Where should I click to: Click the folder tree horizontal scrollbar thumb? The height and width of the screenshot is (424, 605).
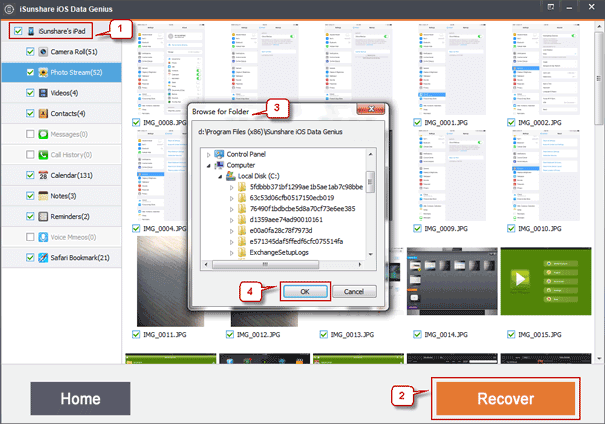(x=265, y=265)
